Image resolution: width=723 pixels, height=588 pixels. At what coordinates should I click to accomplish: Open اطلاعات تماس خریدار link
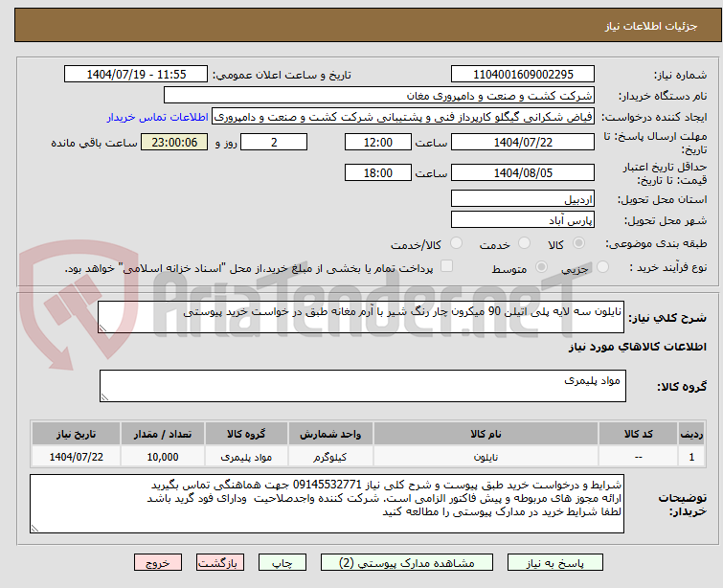pyautogui.click(x=158, y=117)
